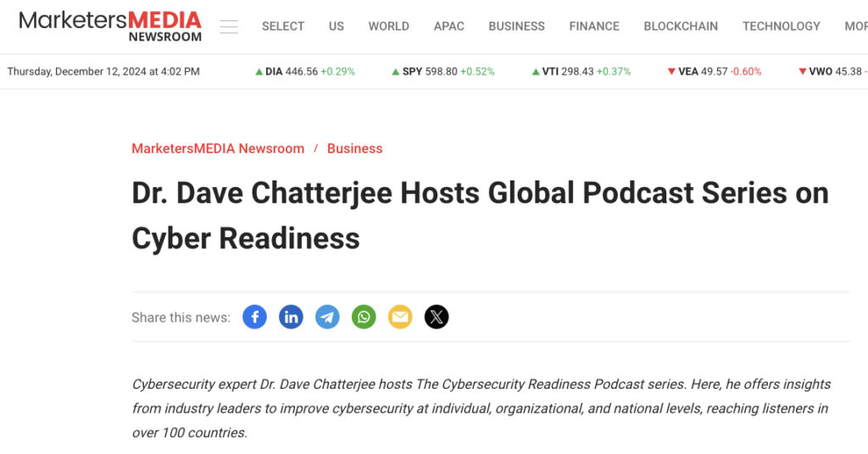Click the 'Share this news:' label

pyautogui.click(x=181, y=318)
